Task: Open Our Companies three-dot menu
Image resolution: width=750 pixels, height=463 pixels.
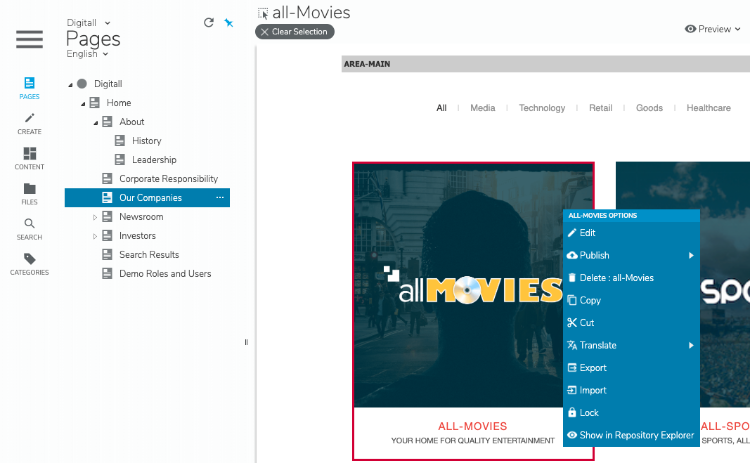Action: click(220, 198)
